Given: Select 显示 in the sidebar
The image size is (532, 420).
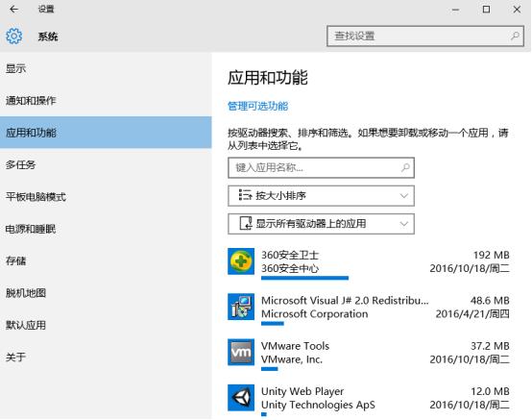Looking at the screenshot, I should coord(106,68).
